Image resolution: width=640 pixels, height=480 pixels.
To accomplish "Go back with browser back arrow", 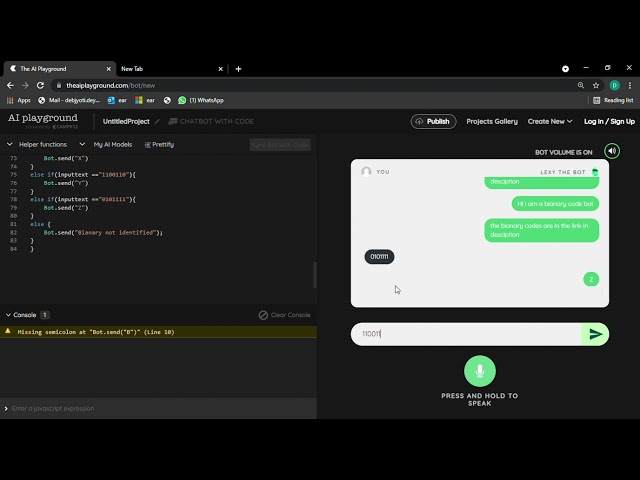I will 10,85.
